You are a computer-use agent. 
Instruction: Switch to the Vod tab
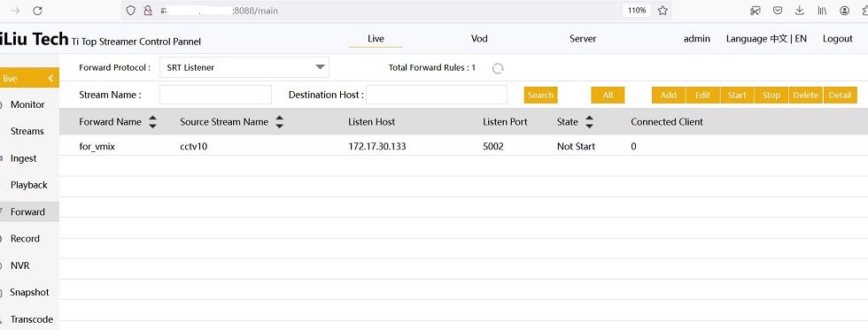pos(479,39)
